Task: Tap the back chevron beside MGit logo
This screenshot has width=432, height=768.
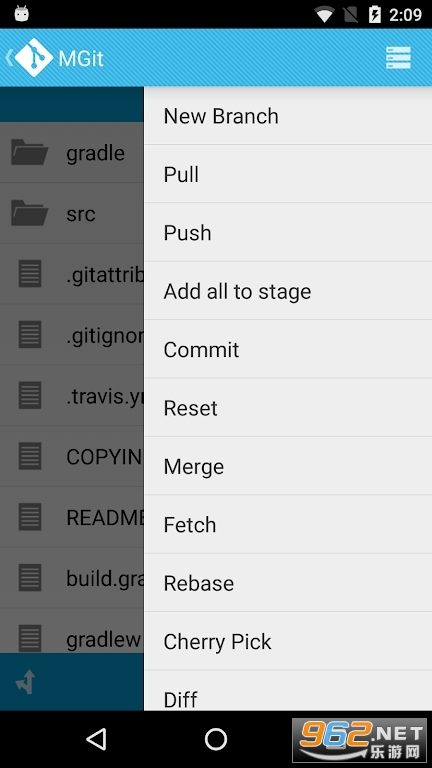Action: (x=9, y=57)
